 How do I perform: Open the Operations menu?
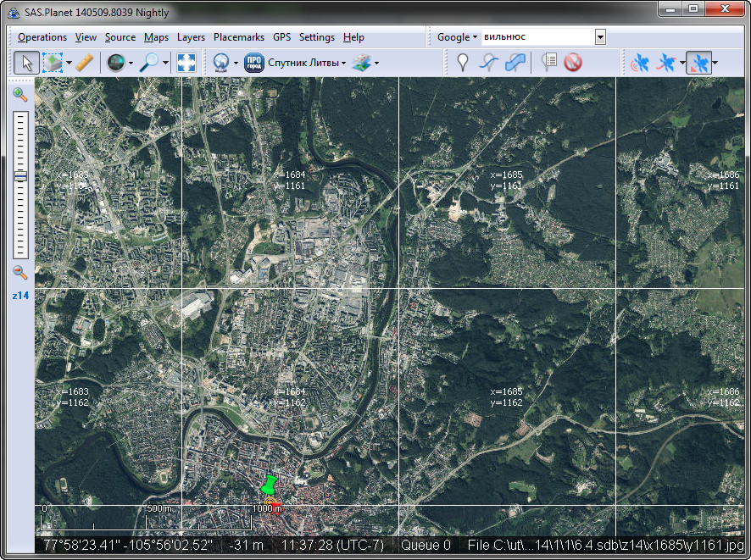coord(42,37)
